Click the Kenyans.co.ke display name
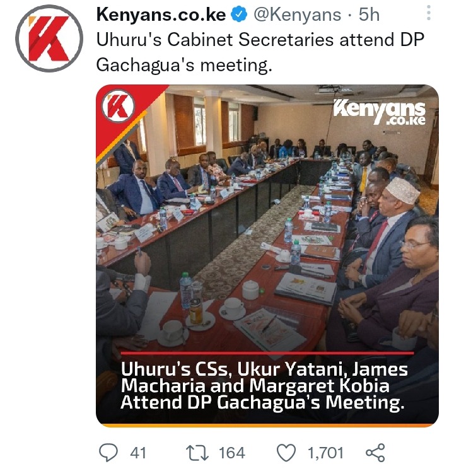The image size is (454, 476). point(161,15)
